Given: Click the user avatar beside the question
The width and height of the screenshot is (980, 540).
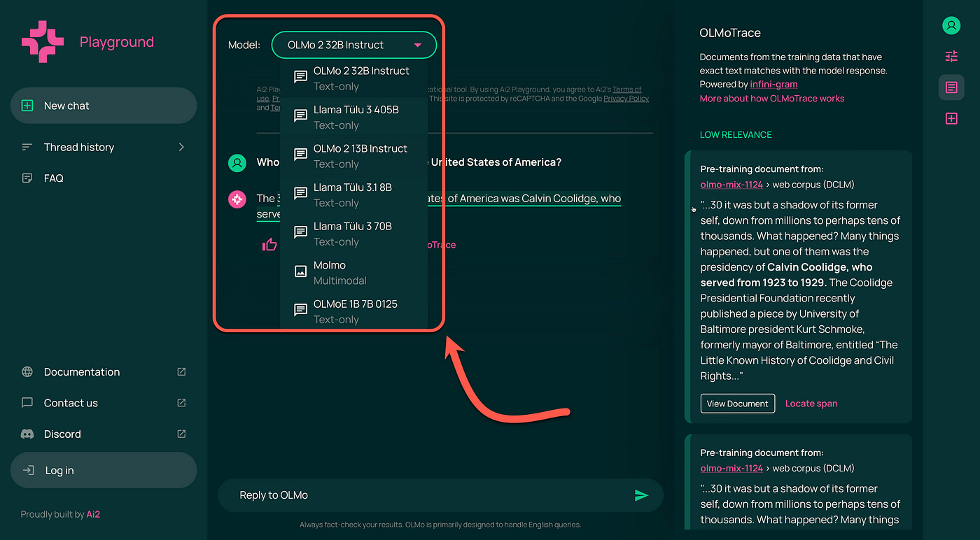Looking at the screenshot, I should pos(237,163).
